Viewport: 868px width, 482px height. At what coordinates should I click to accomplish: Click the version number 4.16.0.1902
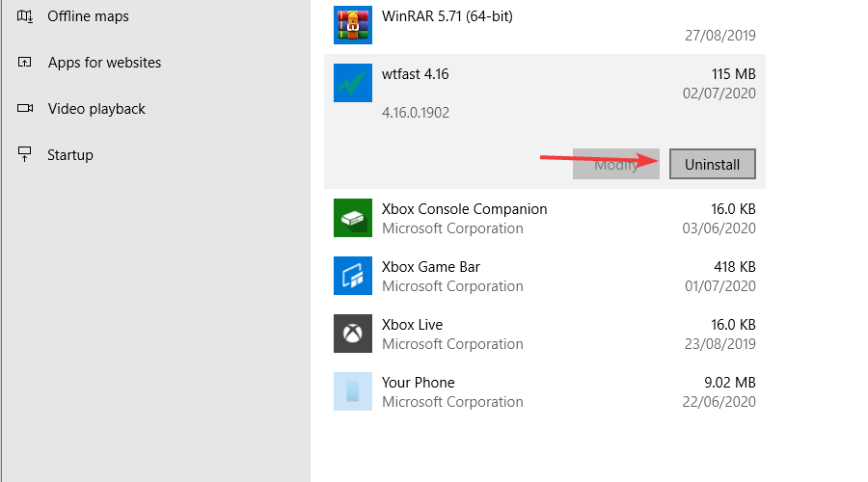pos(416,113)
